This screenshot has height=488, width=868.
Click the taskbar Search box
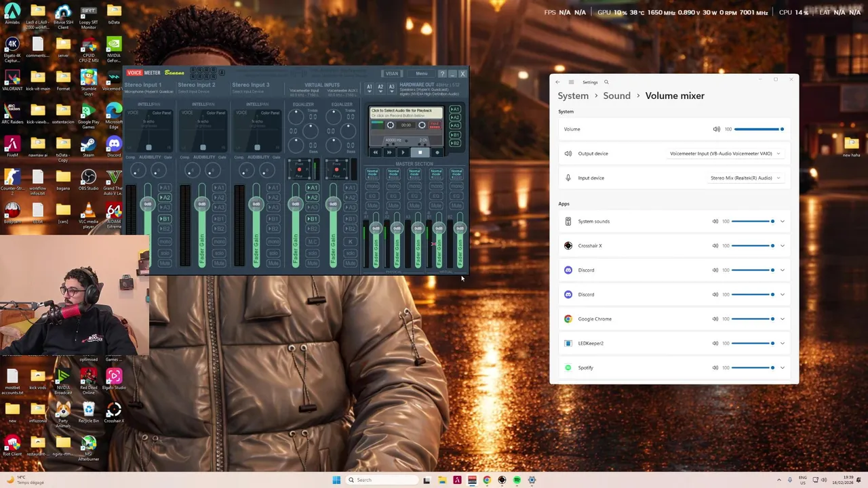381,480
